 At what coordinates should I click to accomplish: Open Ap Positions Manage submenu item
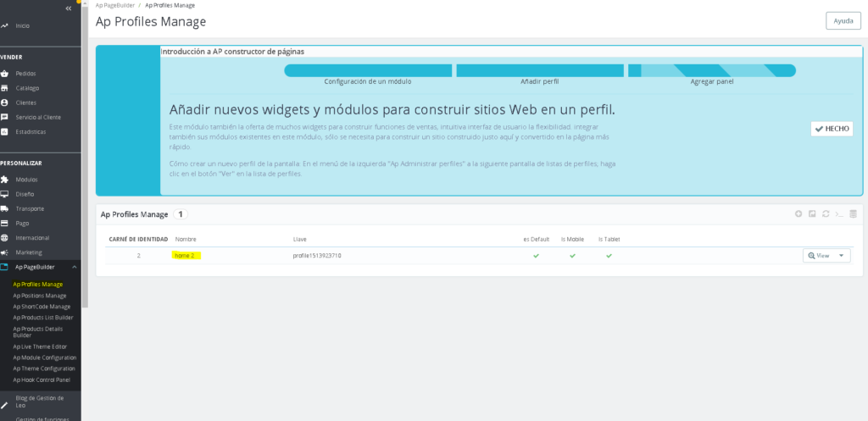[x=40, y=296]
